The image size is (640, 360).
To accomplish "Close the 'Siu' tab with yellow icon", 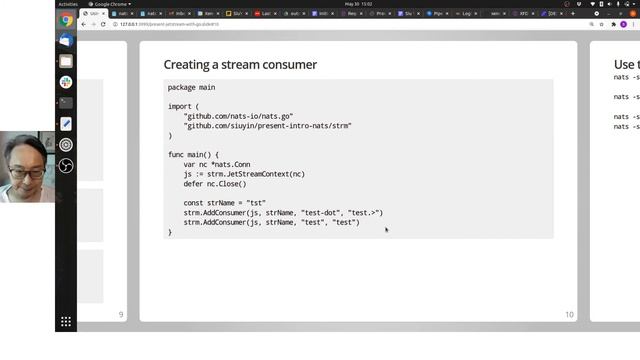I will 246,13.
